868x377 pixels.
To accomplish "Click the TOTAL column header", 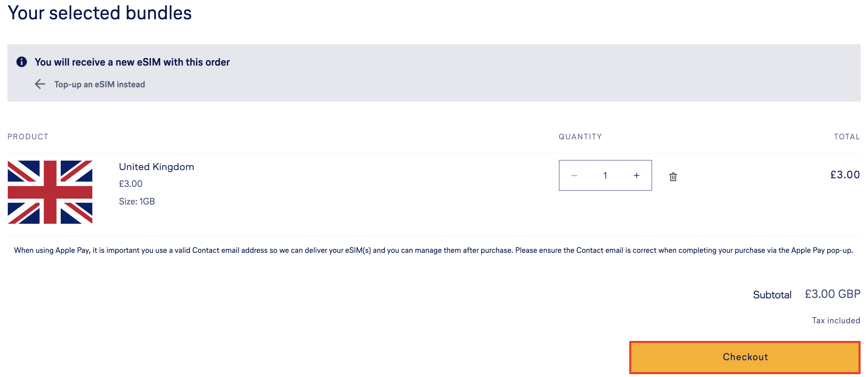I will [846, 136].
